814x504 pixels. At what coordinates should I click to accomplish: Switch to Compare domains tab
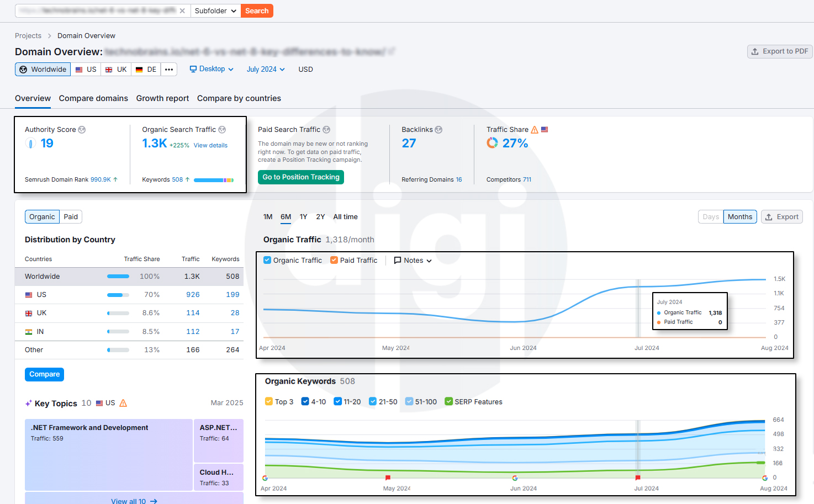click(x=93, y=98)
